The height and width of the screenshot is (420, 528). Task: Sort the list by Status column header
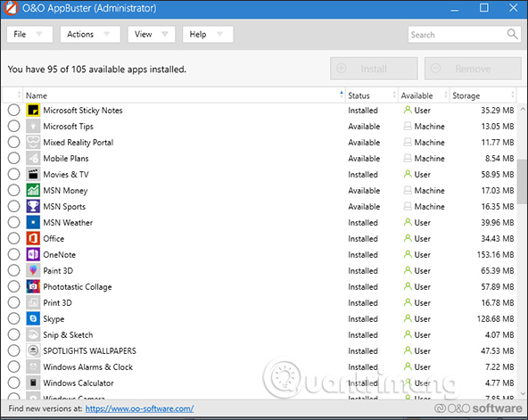(x=371, y=95)
